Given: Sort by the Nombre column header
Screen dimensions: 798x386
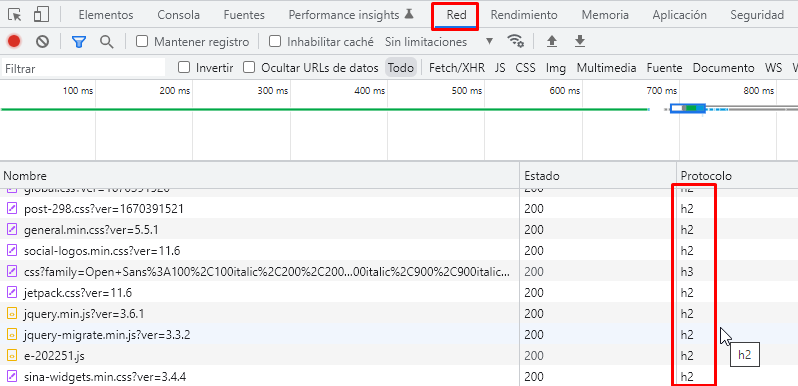Looking at the screenshot, I should click(260, 176).
